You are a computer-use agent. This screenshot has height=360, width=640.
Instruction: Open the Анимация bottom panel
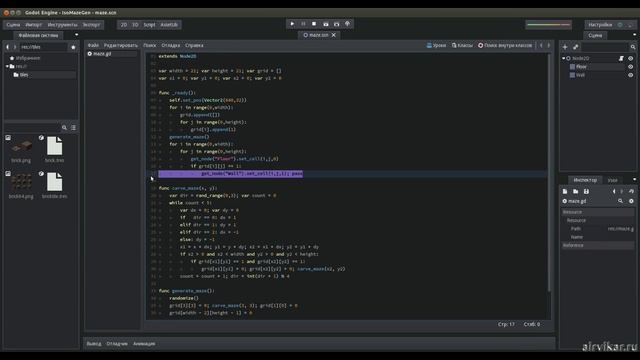pyautogui.click(x=144, y=344)
